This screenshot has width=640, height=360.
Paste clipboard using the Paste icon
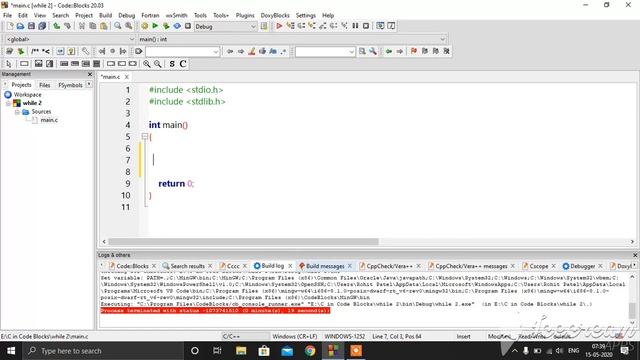(x=104, y=26)
